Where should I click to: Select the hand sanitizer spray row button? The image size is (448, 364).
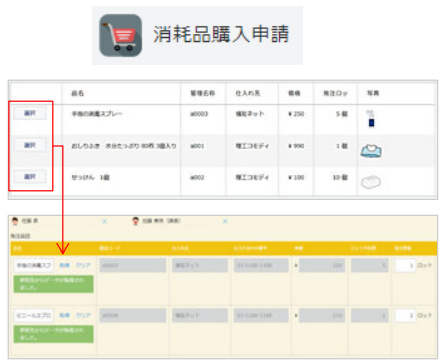30,114
